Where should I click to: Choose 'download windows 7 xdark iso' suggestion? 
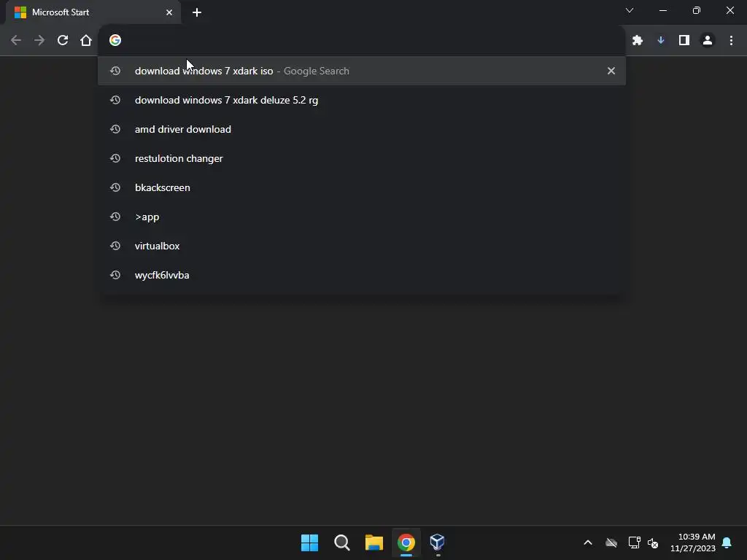coord(362,71)
